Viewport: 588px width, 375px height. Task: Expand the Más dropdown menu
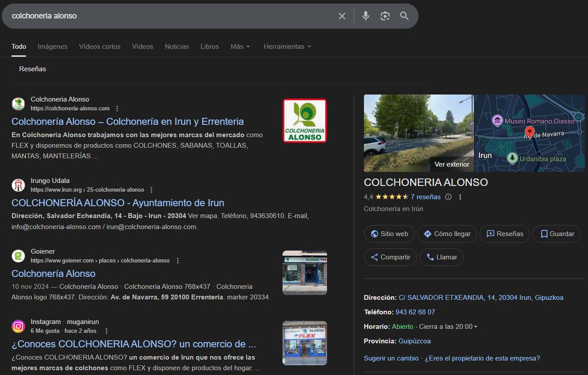[240, 47]
